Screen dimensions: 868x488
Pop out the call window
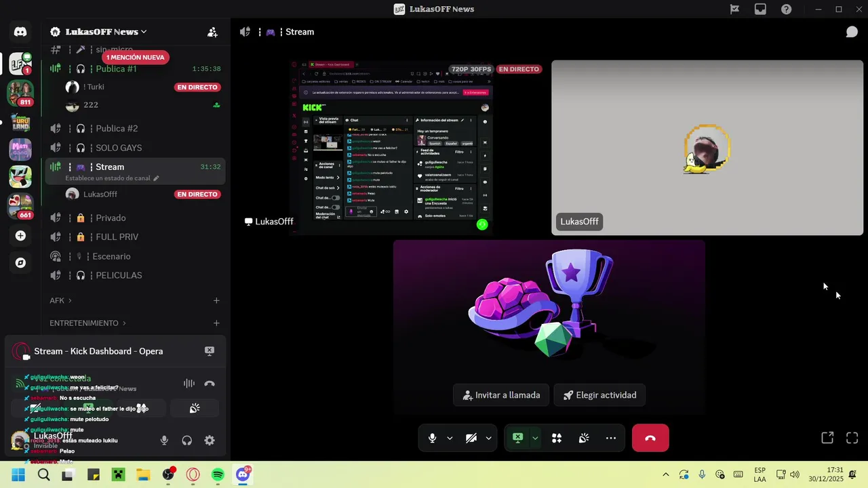827,438
